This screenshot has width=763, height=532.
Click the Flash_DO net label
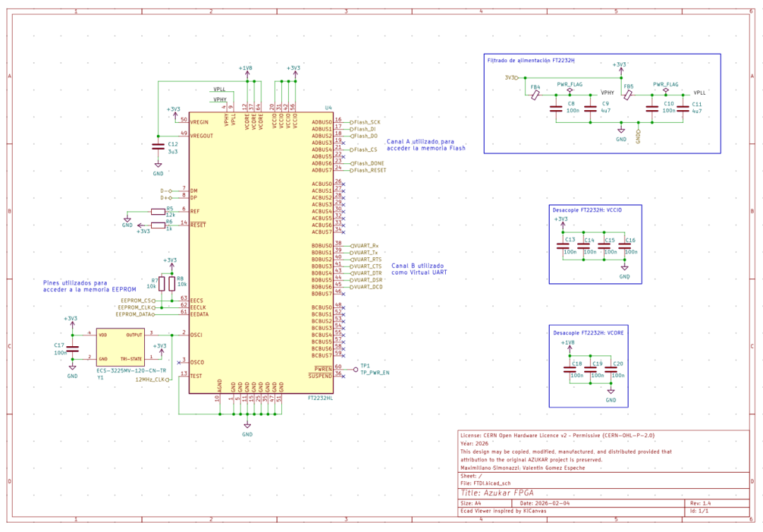[365, 136]
